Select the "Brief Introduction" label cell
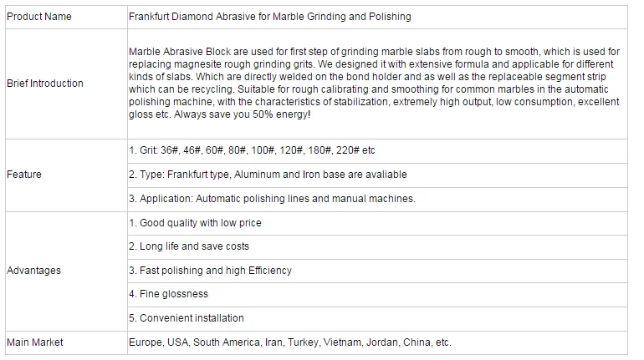644x360 pixels. [45, 84]
